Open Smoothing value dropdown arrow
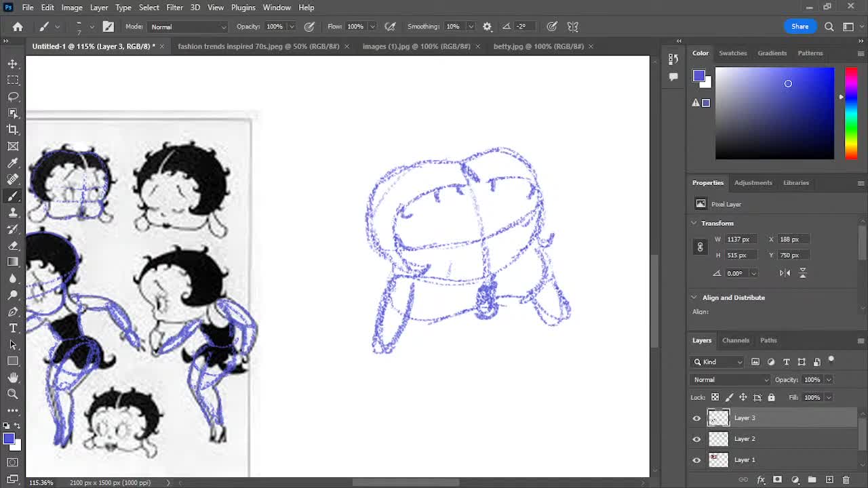The width and height of the screenshot is (868, 488). [470, 26]
